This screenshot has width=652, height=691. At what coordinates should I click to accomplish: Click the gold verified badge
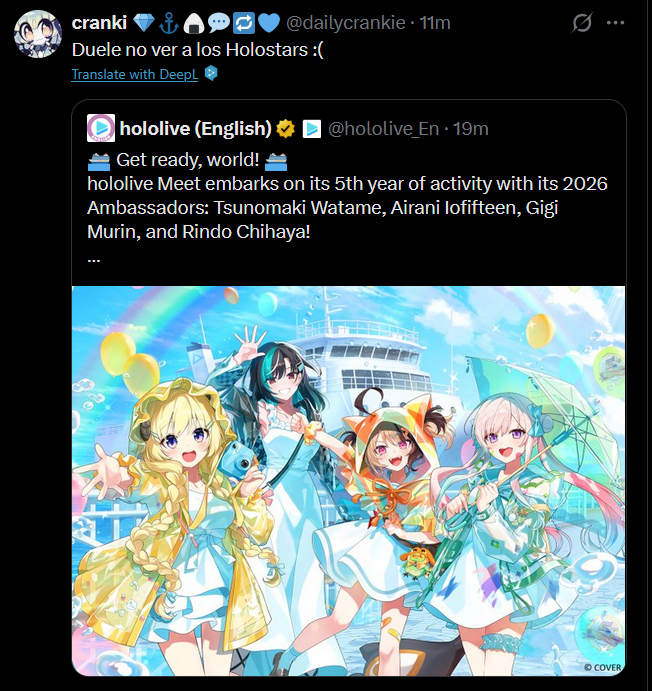[x=285, y=129]
